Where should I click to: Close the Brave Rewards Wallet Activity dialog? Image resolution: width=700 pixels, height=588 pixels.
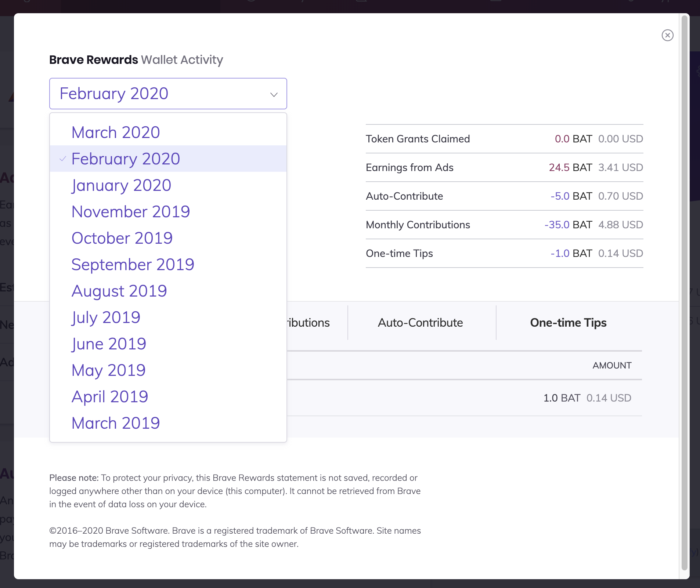pos(667,35)
